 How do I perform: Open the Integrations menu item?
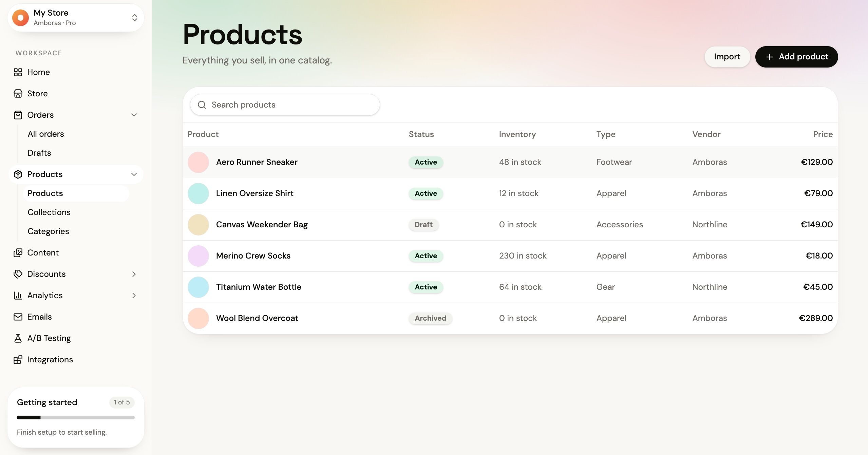(76, 360)
